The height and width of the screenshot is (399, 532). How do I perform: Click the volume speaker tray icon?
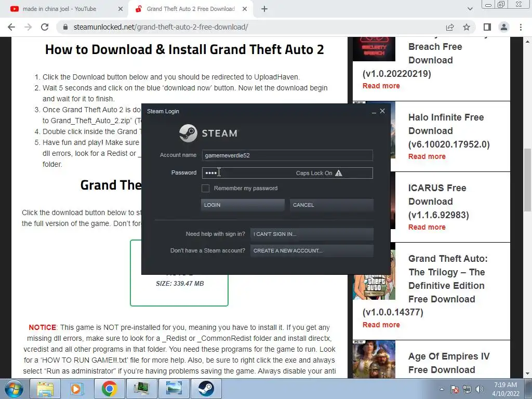pyautogui.click(x=480, y=389)
